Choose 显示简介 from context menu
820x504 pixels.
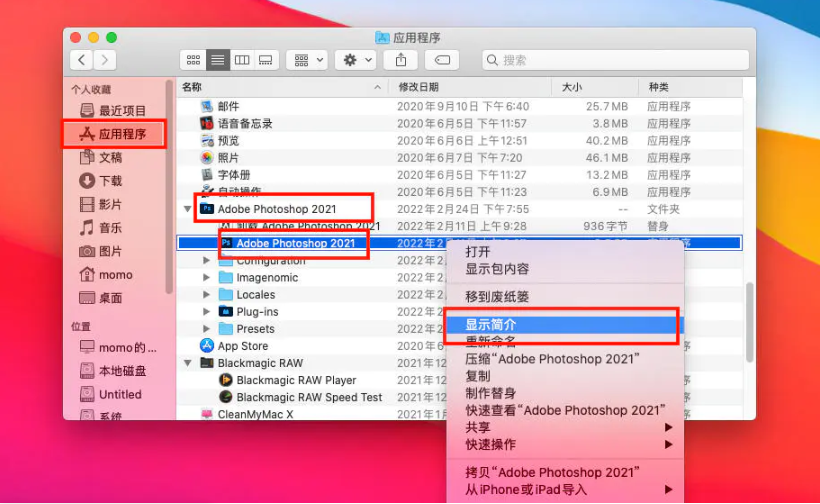coord(491,325)
